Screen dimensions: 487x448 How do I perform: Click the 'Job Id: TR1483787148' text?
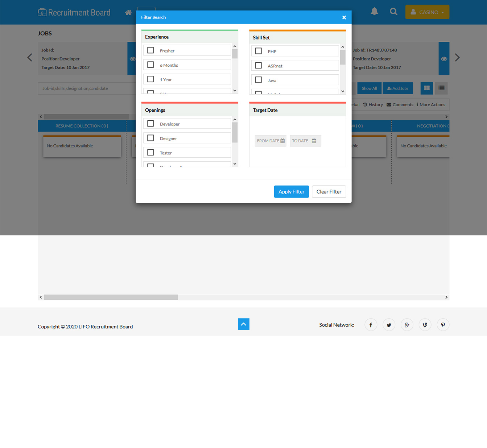point(375,50)
